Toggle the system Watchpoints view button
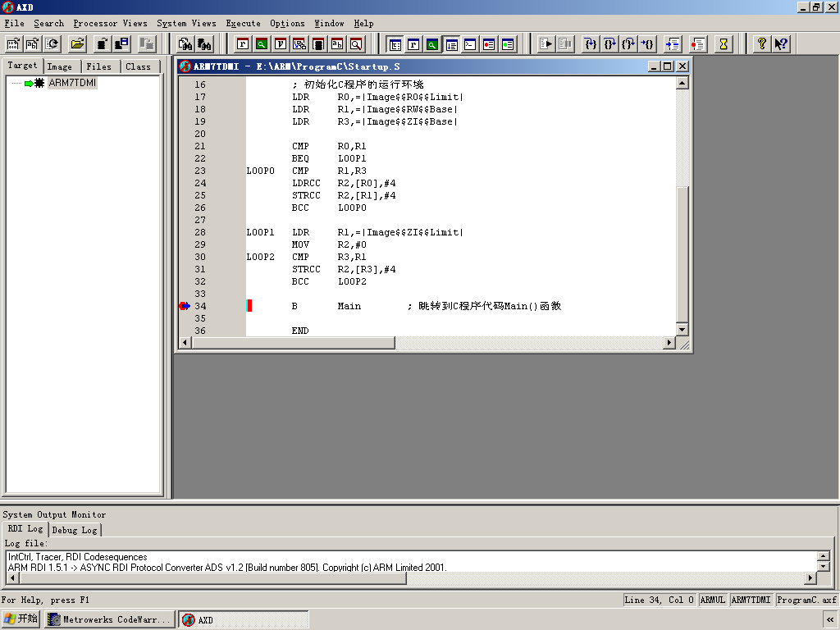The image size is (840, 630). (508, 44)
